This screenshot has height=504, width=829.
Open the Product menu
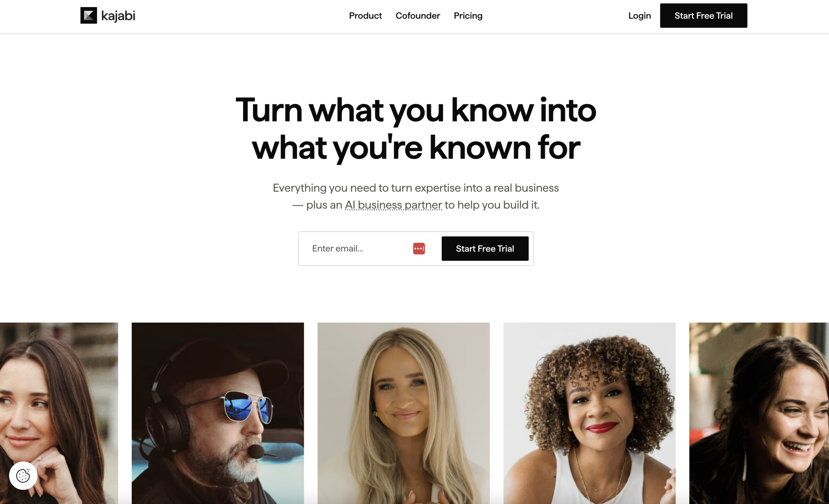pyautogui.click(x=365, y=16)
